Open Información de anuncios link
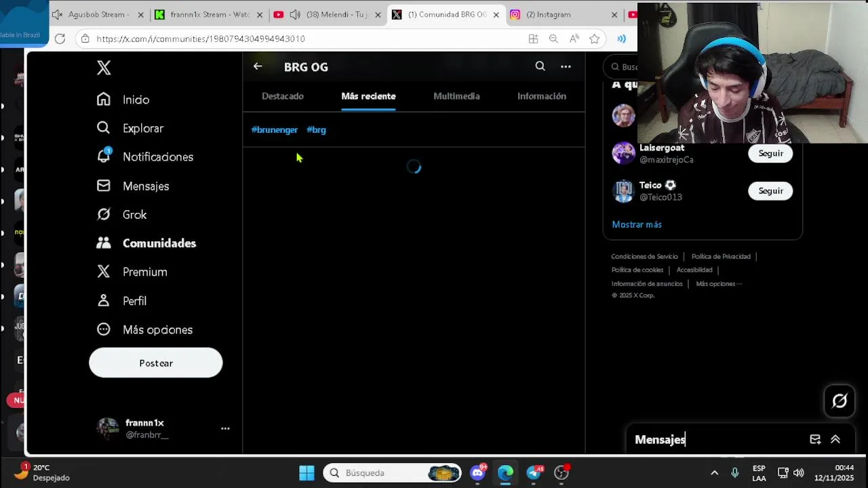The height and width of the screenshot is (488, 868). [647, 284]
